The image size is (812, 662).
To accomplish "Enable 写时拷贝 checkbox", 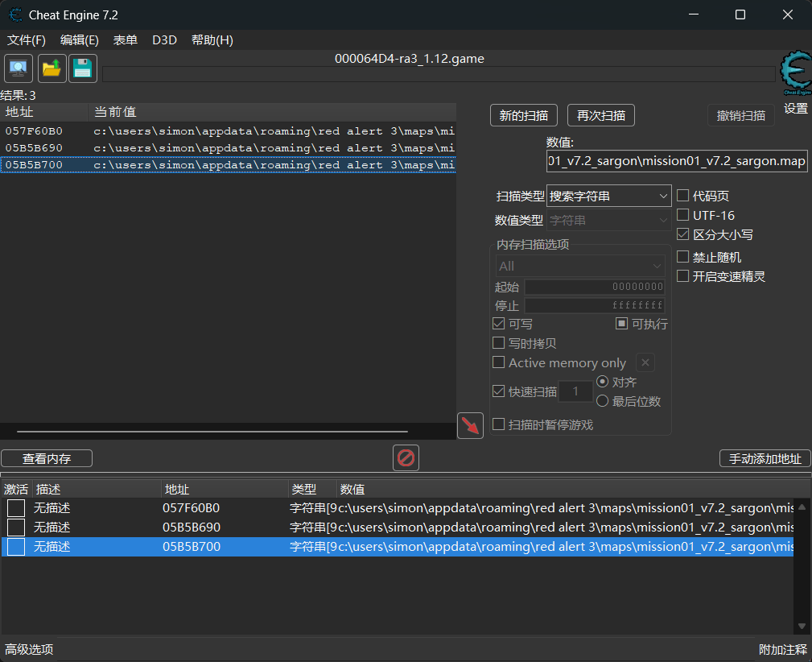I will (499, 342).
